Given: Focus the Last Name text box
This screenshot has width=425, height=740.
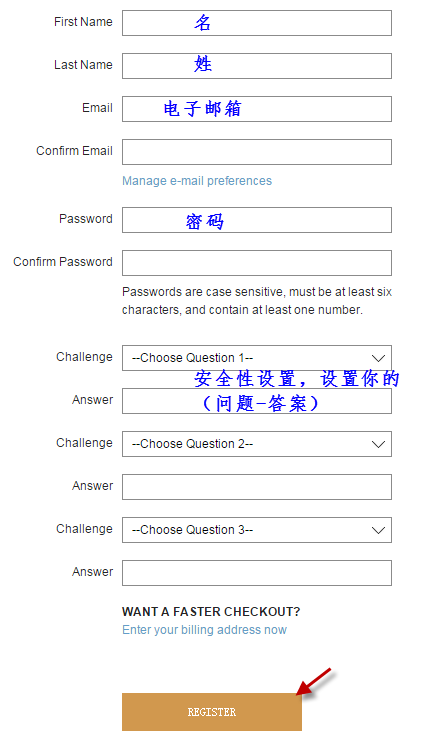Looking at the screenshot, I should 257,66.
